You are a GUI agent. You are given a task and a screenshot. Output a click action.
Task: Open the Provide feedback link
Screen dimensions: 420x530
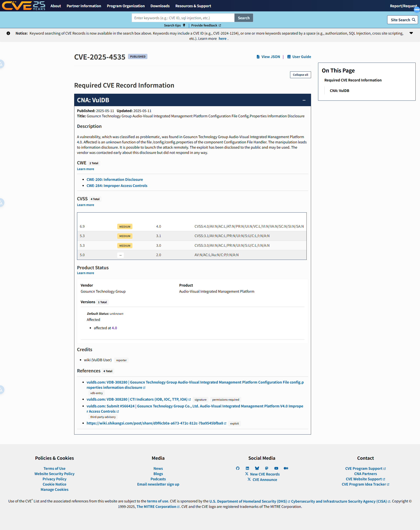[206, 25]
